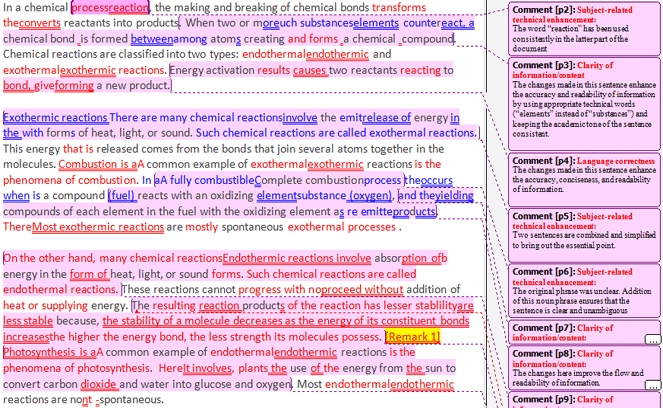Click the tracked change 'betweenamong'
Screen dimensions: 663x408
(x=169, y=39)
